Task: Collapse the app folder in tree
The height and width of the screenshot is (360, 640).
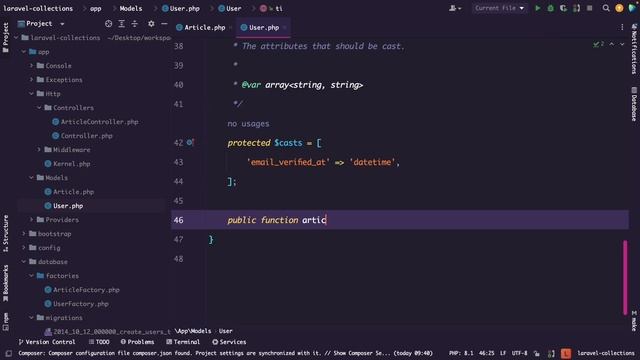Action: 24,52
